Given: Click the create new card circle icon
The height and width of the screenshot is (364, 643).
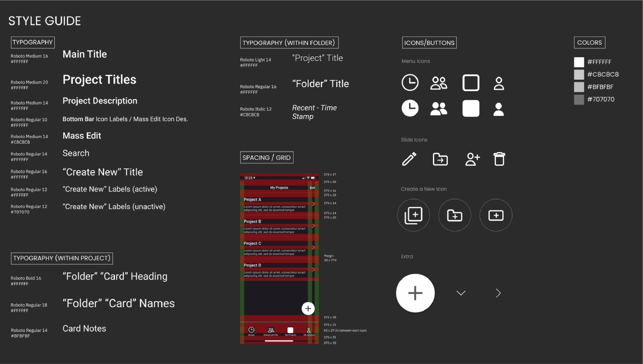Looking at the screenshot, I should tap(496, 215).
